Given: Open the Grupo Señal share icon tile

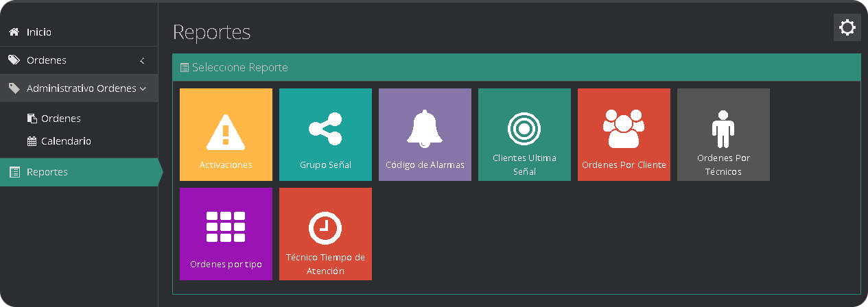Looking at the screenshot, I should tap(325, 134).
